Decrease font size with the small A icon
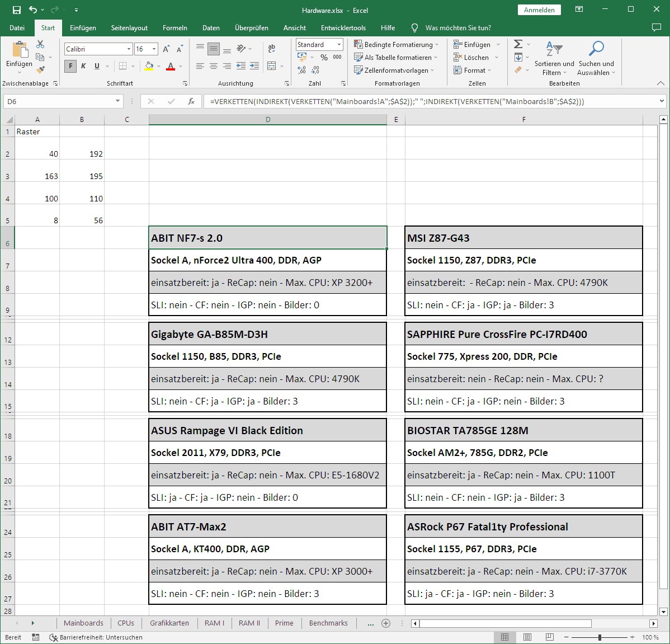 [x=180, y=49]
